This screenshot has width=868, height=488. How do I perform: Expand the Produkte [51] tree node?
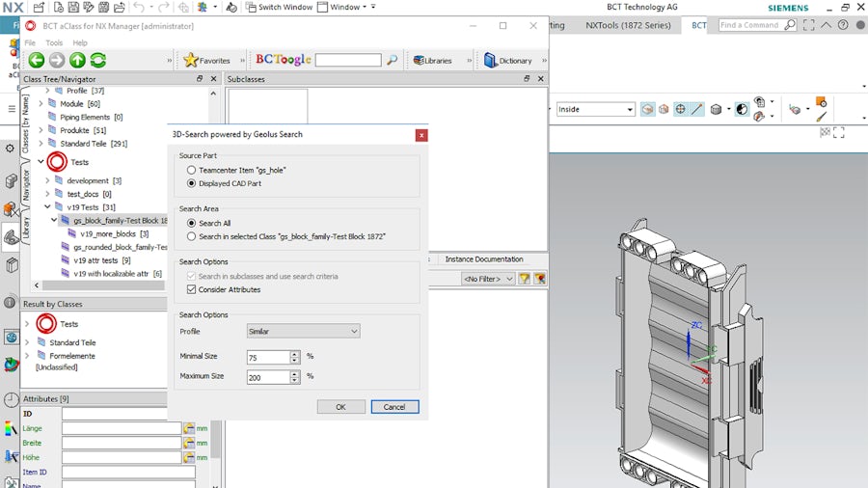click(x=41, y=130)
